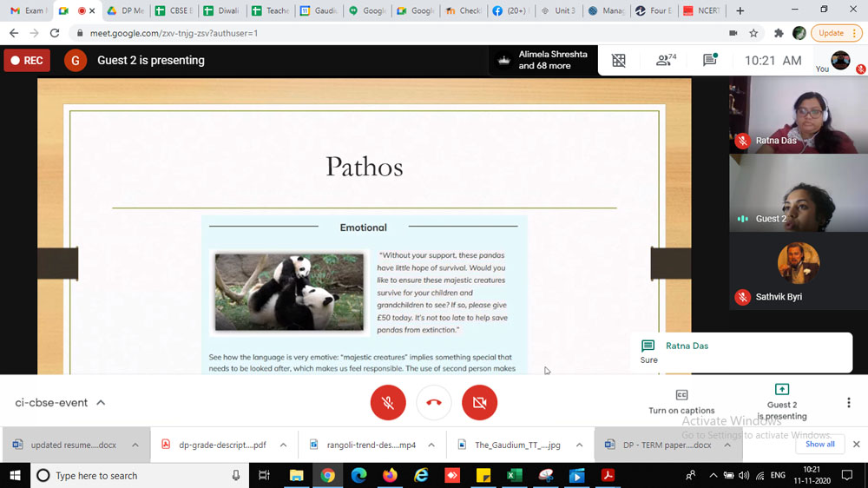Go back in browser history
Image resolution: width=868 pixels, height=488 pixels.
pos(14,33)
